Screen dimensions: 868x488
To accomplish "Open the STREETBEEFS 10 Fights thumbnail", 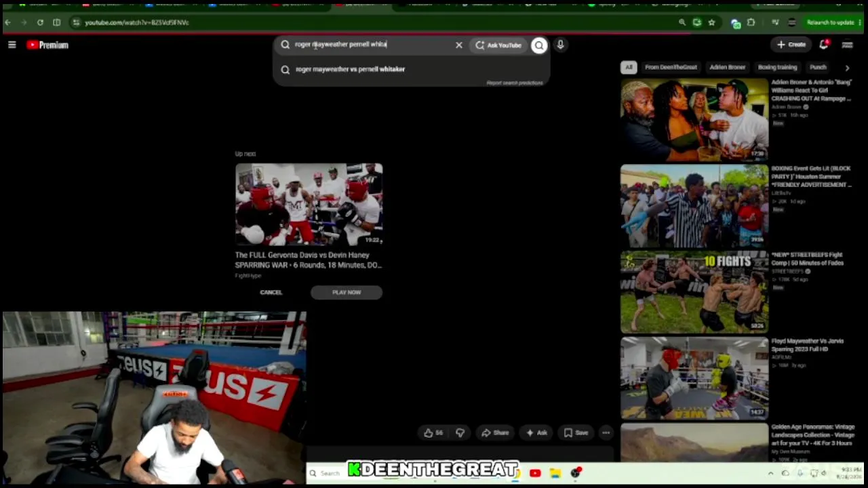I will 694,292.
